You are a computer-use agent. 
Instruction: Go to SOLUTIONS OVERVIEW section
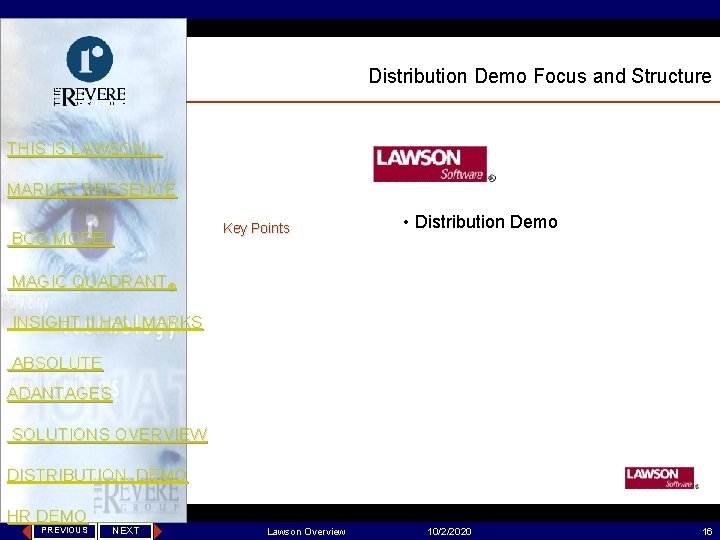click(x=107, y=434)
